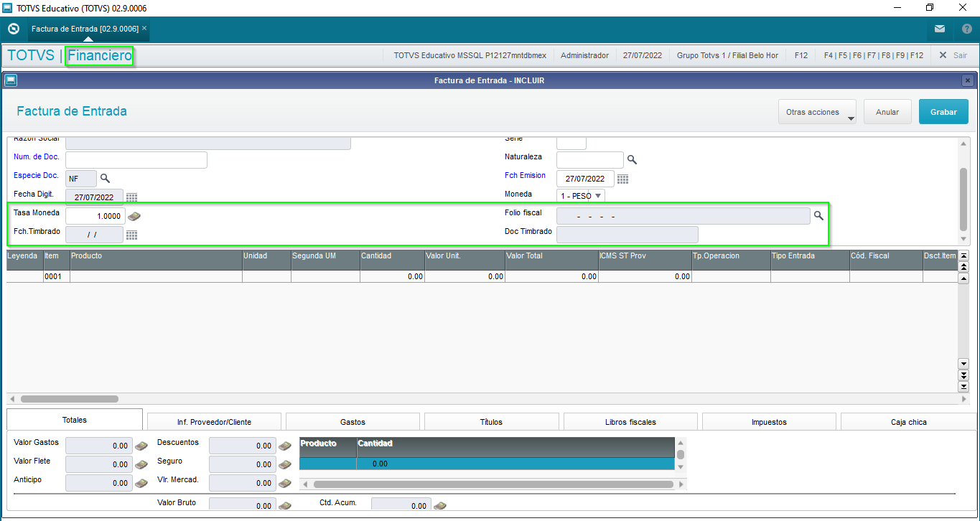
Task: Click the page-up double arrow of items grid
Action: (963, 266)
